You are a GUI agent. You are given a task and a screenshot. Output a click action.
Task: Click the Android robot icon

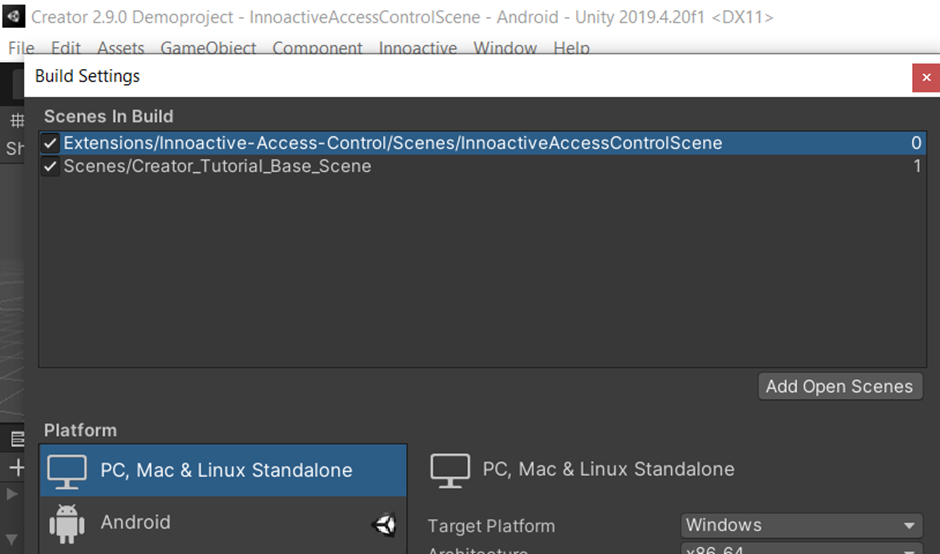click(67, 523)
